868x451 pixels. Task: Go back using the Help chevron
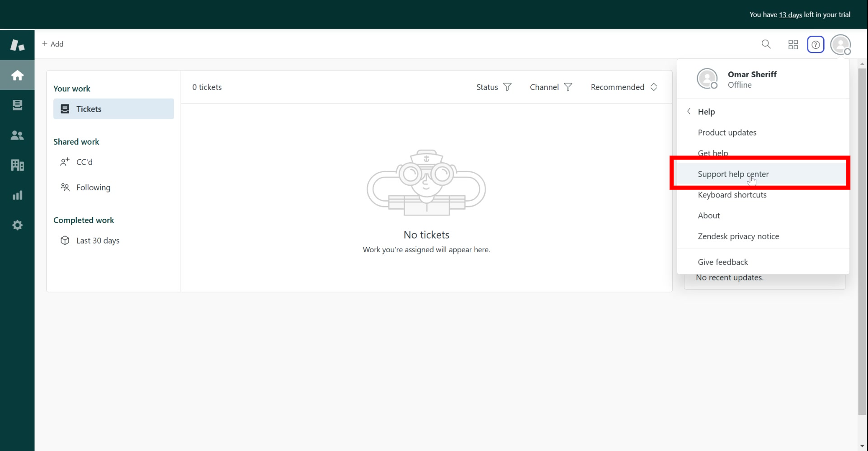tap(689, 112)
